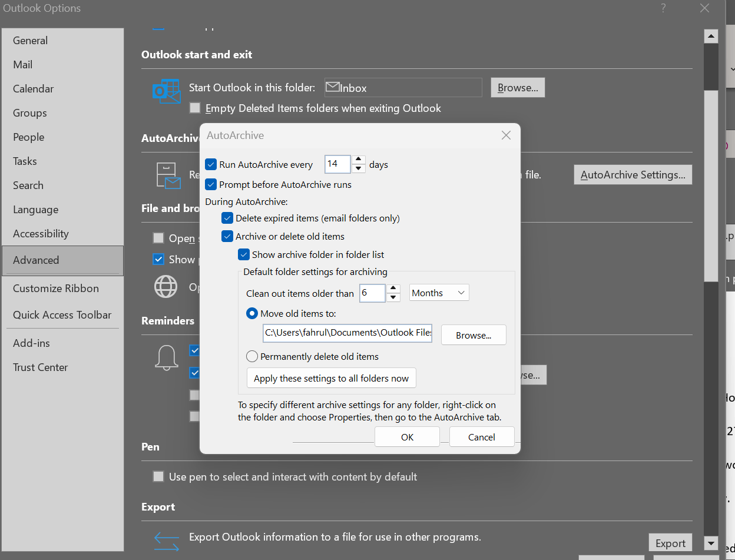
Task: Click the days spinner up arrow
Action: click(359, 160)
